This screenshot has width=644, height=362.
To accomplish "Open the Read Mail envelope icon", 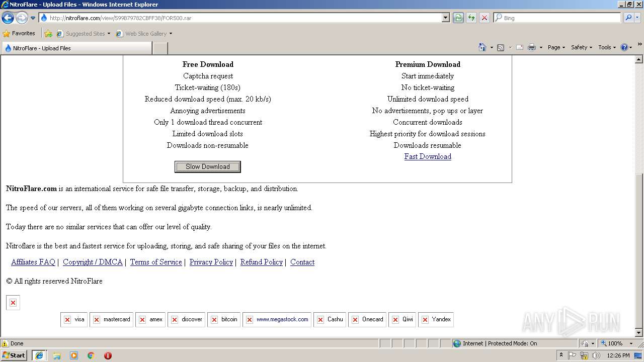I will (x=520, y=47).
